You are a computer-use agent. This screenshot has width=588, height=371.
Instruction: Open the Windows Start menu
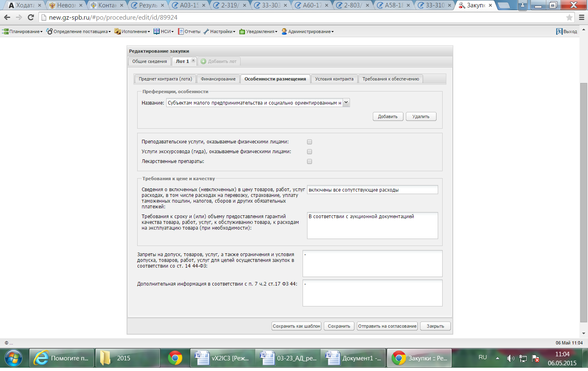coord(13,358)
